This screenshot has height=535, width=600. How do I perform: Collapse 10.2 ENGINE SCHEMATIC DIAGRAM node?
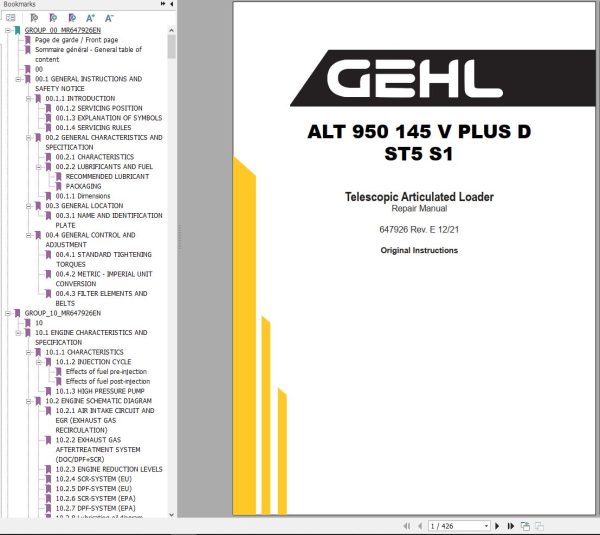(28, 401)
